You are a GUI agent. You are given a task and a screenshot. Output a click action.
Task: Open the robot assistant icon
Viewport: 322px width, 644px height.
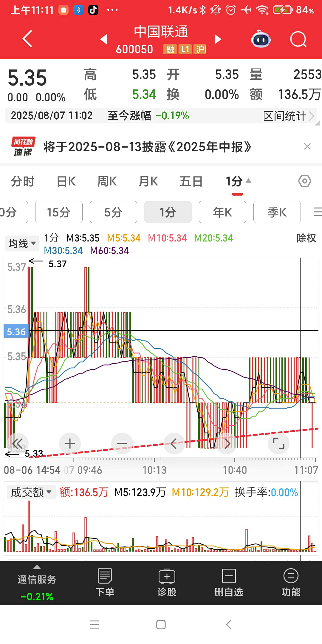(x=261, y=39)
